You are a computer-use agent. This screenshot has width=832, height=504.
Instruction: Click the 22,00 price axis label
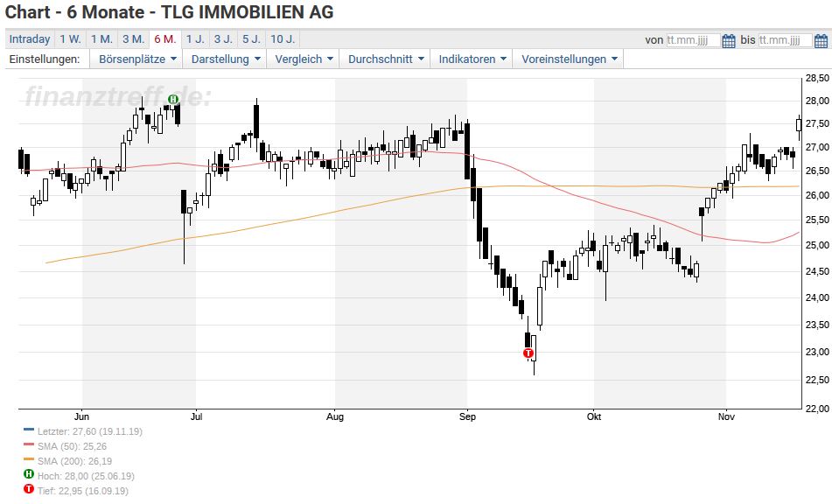(817, 409)
